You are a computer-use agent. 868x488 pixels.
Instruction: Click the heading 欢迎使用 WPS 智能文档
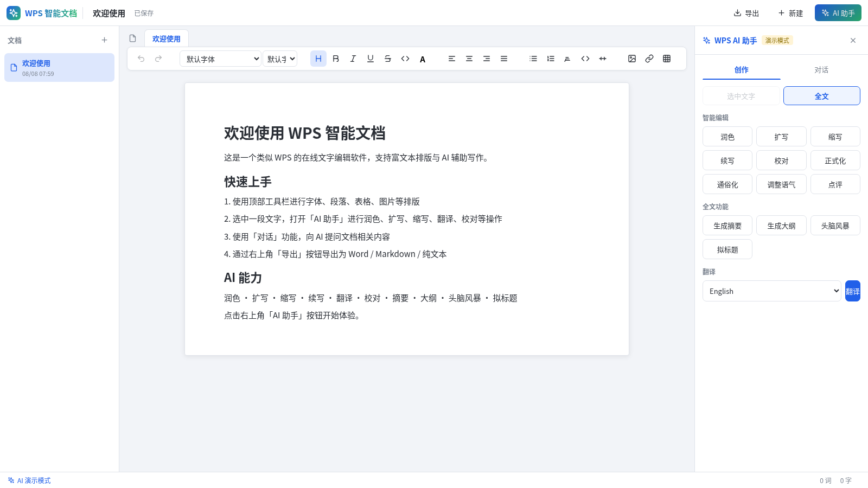click(x=305, y=133)
